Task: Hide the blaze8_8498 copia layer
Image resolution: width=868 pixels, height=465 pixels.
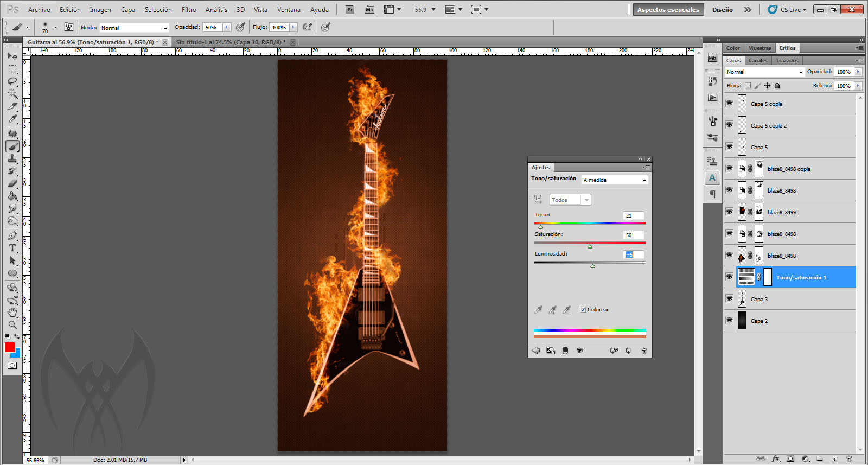Action: coord(729,168)
